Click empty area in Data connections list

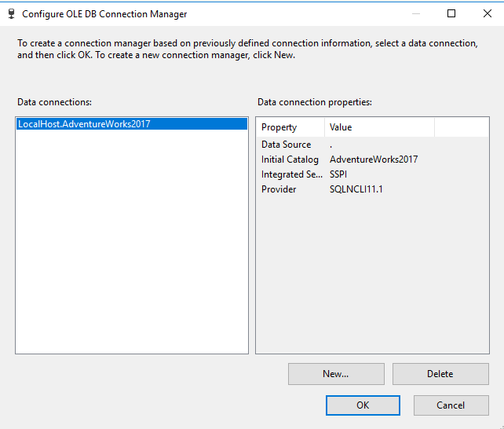(x=131, y=251)
